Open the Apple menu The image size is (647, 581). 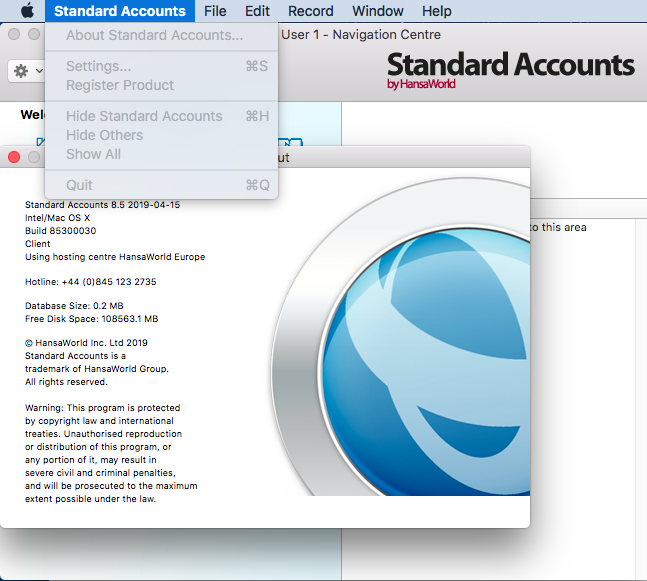(28, 11)
